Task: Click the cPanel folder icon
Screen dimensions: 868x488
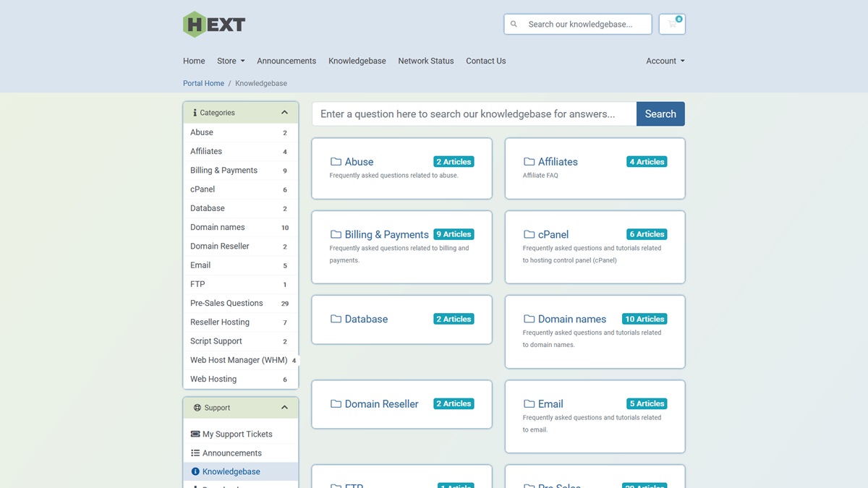Action: click(x=529, y=234)
